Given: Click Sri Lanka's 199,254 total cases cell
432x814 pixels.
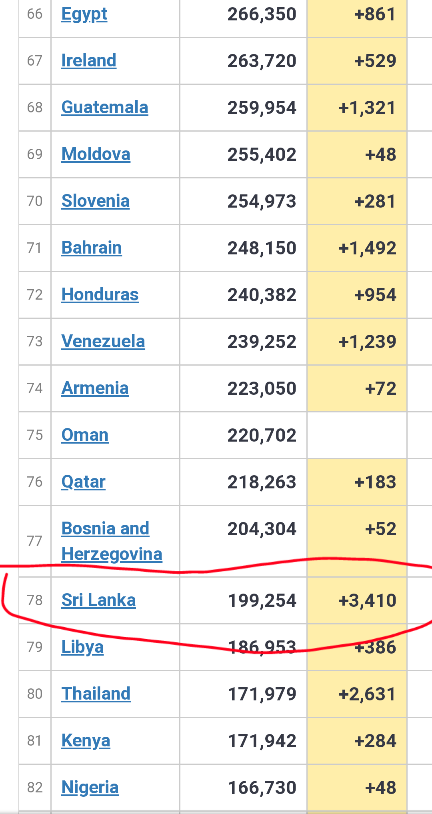Looking at the screenshot, I should pyautogui.click(x=244, y=601).
